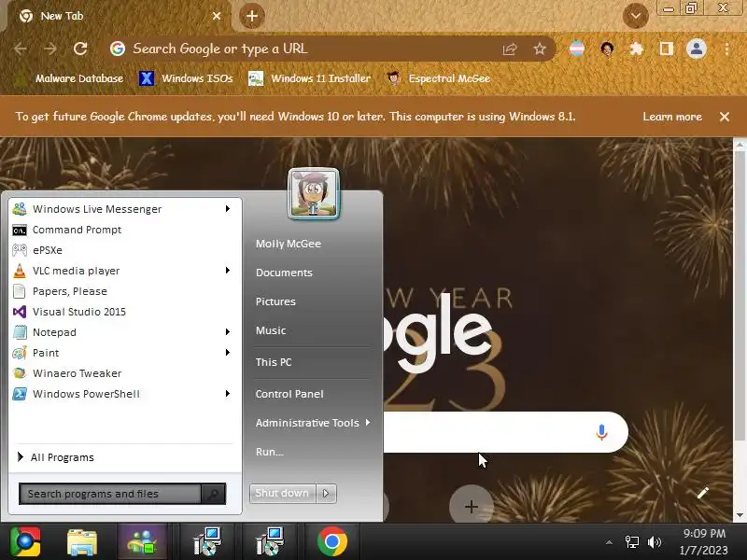The height and width of the screenshot is (560, 747).
Task: Click the Customize Chrome pencil icon
Action: pyautogui.click(x=703, y=493)
